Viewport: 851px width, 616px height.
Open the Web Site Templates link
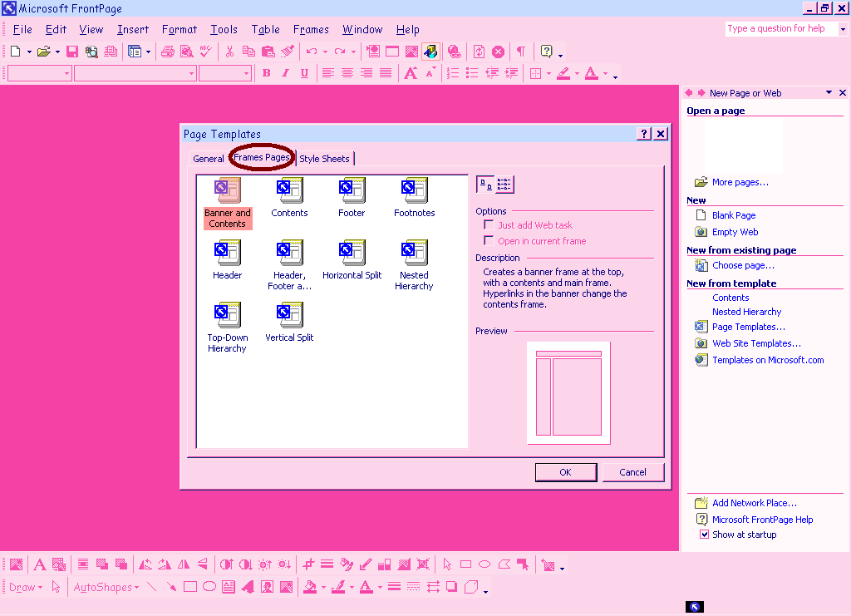pyautogui.click(x=756, y=343)
